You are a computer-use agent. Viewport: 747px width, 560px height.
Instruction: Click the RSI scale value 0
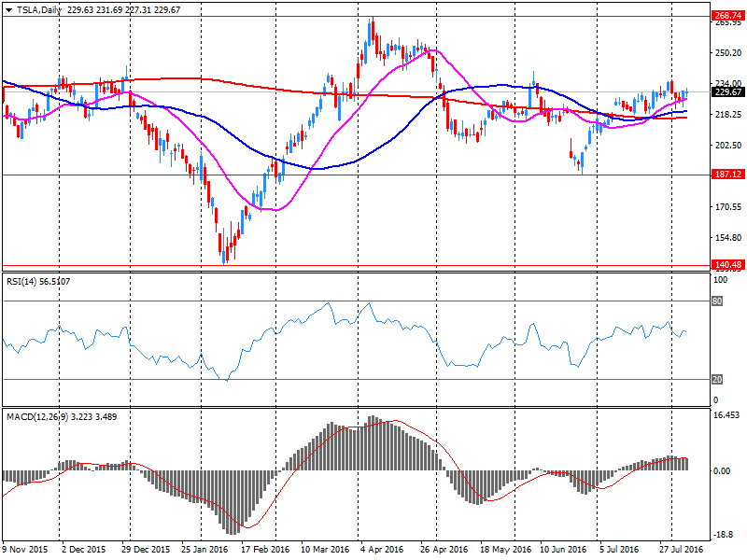(715, 400)
